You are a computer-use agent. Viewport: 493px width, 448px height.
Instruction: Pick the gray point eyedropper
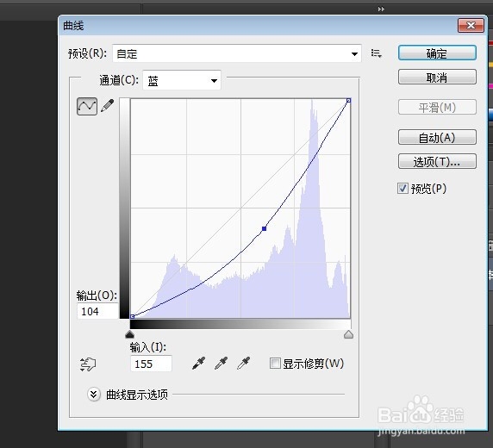point(221,364)
